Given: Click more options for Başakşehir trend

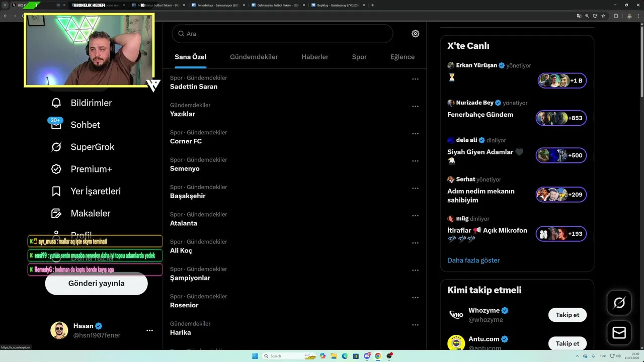Looking at the screenshot, I should (415, 189).
